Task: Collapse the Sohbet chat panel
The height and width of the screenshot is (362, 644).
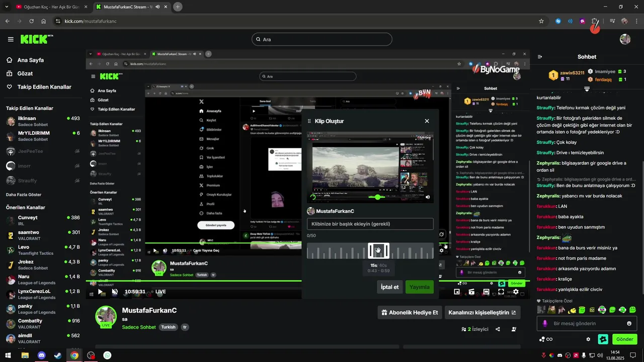Action: pyautogui.click(x=540, y=57)
